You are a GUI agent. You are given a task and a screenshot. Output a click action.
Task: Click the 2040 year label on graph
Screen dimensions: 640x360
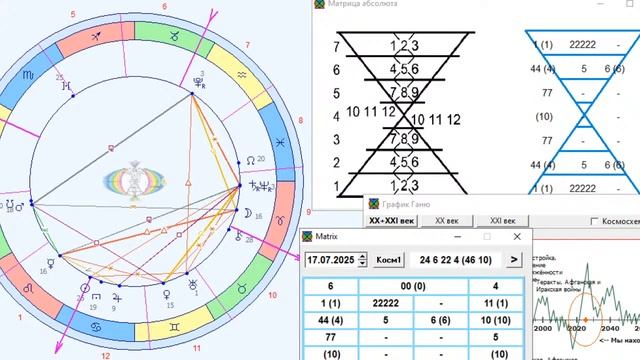tap(610, 329)
